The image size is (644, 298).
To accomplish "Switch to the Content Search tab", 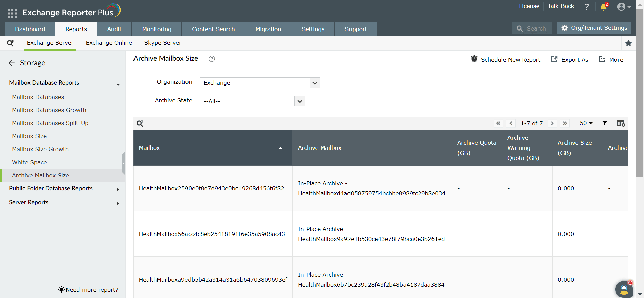I will [213, 29].
